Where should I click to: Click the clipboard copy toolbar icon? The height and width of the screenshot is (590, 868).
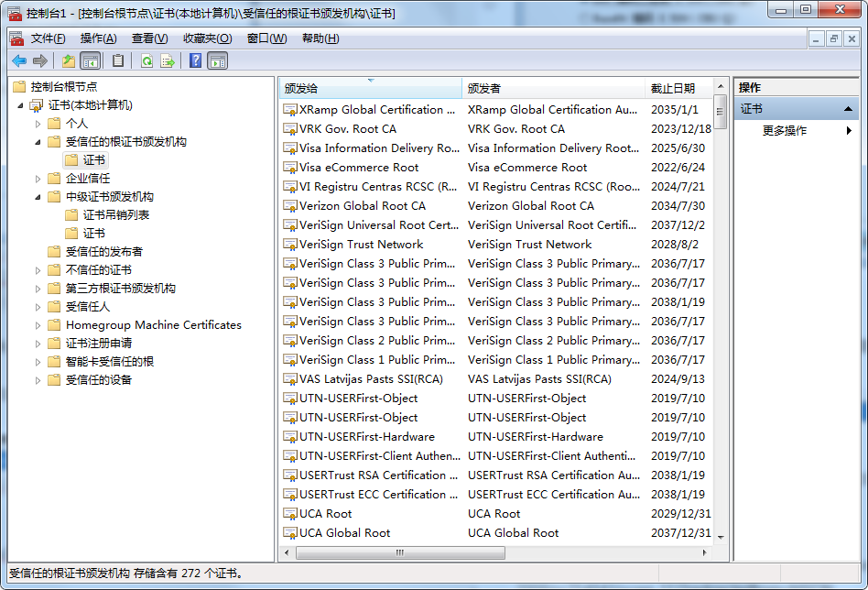[118, 61]
